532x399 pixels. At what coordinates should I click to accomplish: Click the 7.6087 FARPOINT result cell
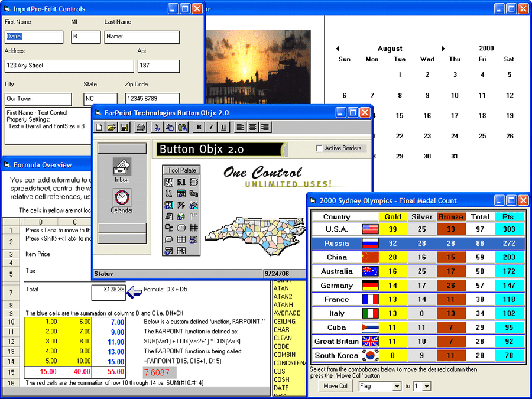click(x=160, y=372)
